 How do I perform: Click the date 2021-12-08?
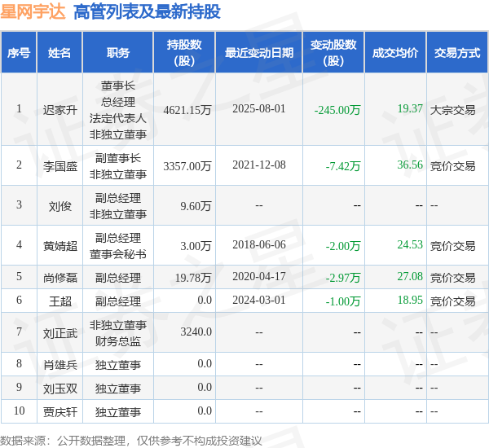[x=259, y=165]
